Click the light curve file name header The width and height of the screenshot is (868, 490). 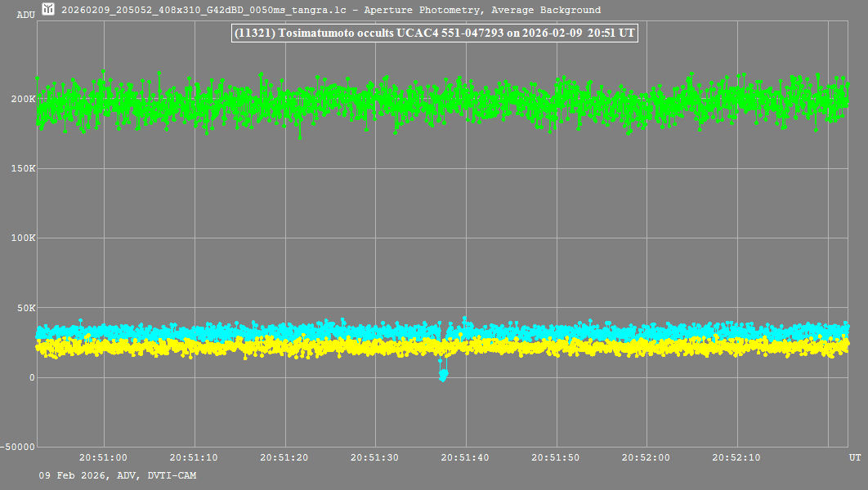[331, 11]
